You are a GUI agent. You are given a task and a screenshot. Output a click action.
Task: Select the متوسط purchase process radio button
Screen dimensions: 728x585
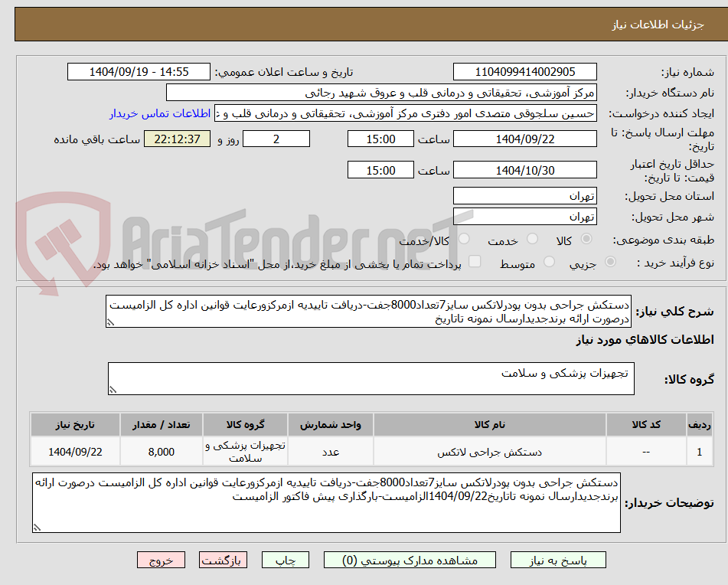coord(549,261)
